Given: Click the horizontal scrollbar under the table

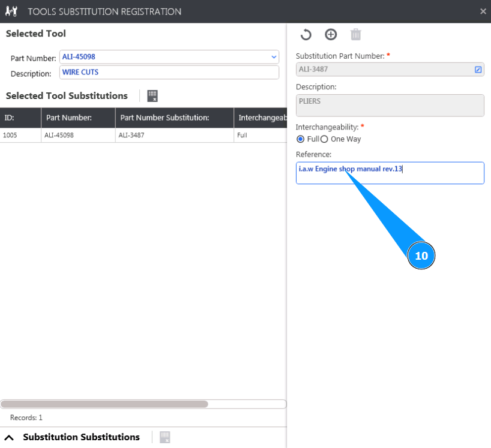Looking at the screenshot, I should point(104,404).
